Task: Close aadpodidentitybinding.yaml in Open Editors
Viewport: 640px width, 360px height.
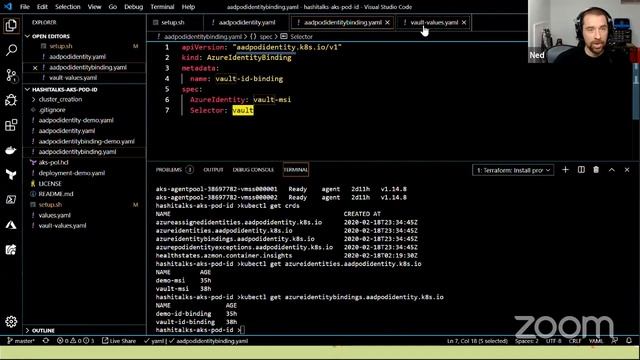Action: coord(35,68)
